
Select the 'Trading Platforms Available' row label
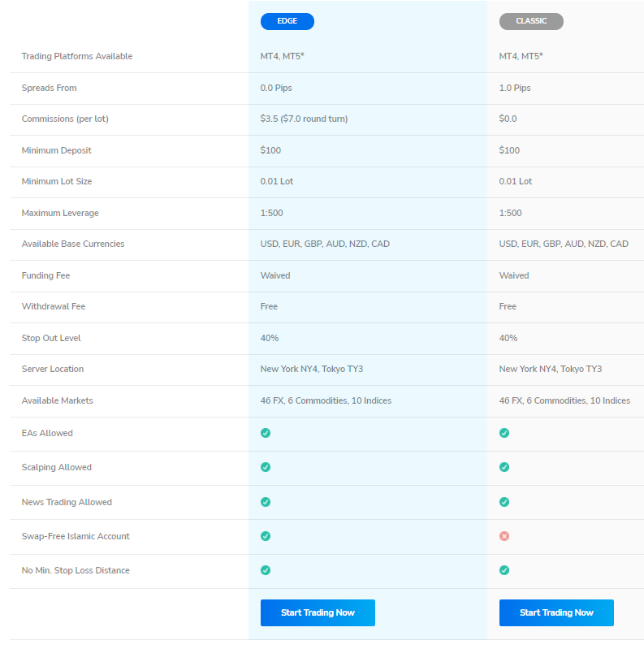(x=77, y=56)
